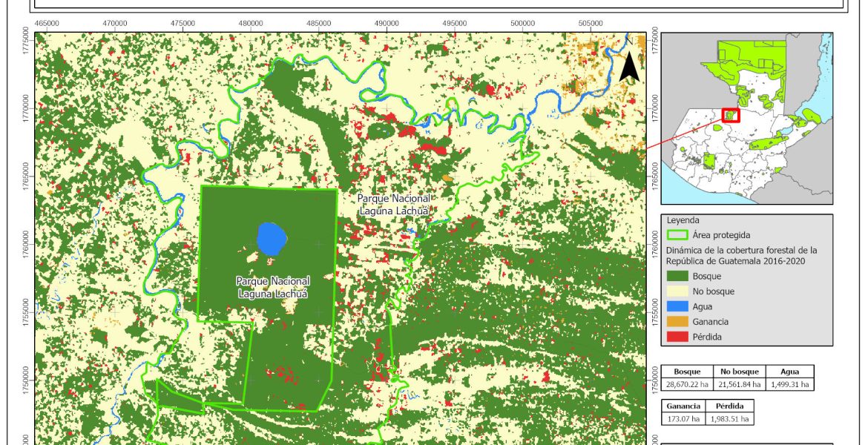This screenshot has width=868, height=445.
Task: Pick the orange Ganancia legend swatch
Action: [x=682, y=322]
